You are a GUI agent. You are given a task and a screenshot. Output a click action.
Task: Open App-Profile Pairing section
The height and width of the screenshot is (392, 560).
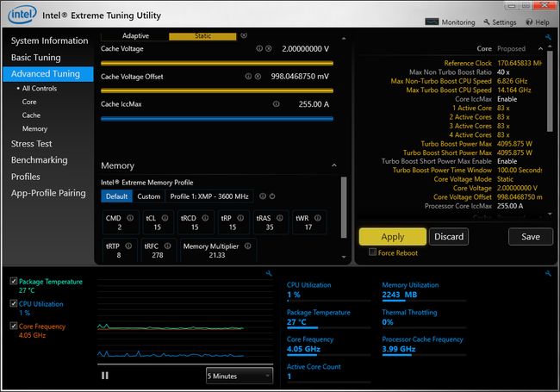[48, 193]
